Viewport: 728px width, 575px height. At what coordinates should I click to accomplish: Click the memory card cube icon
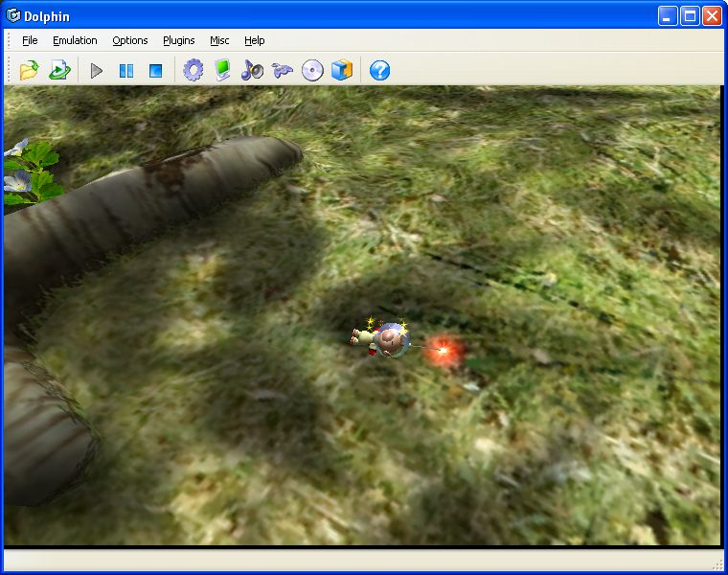tap(342, 71)
